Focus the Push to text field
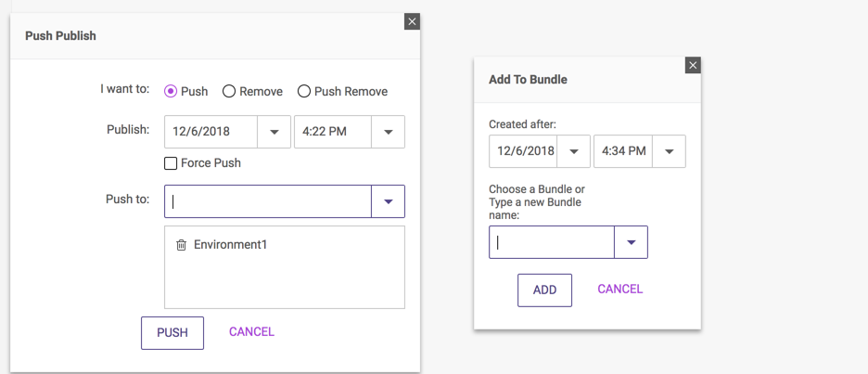Viewport: 868px width, 374px height. (267, 201)
